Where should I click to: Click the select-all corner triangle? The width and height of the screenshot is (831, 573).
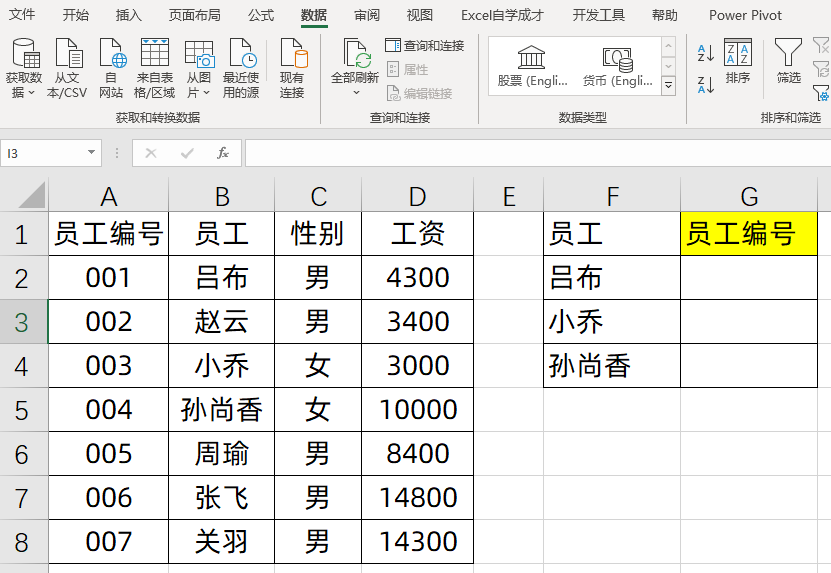tap(31, 195)
